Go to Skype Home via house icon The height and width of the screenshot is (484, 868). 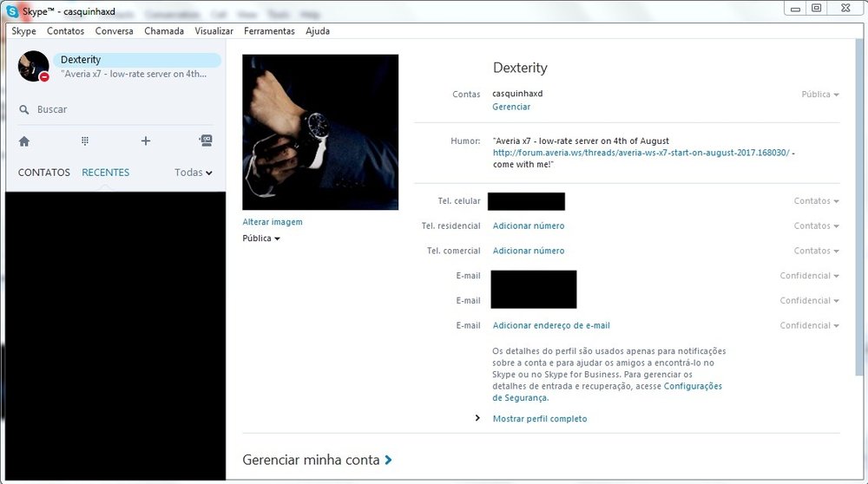(x=23, y=141)
